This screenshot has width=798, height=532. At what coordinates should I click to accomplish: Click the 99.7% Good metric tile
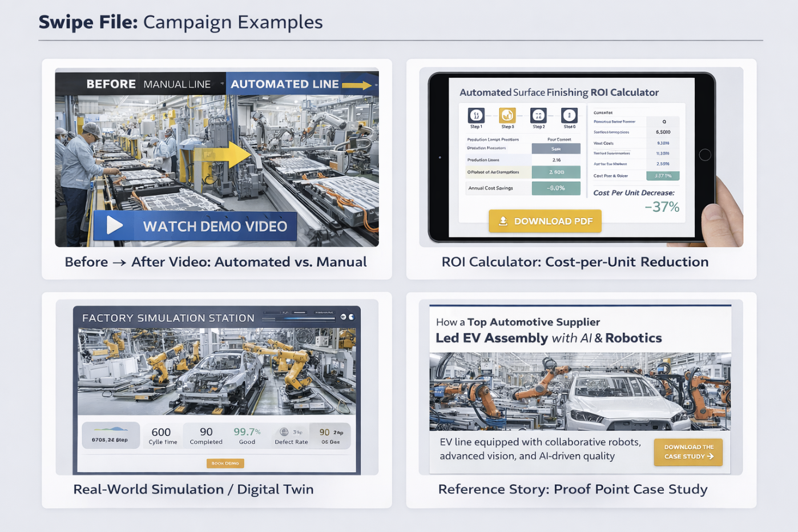tap(247, 436)
